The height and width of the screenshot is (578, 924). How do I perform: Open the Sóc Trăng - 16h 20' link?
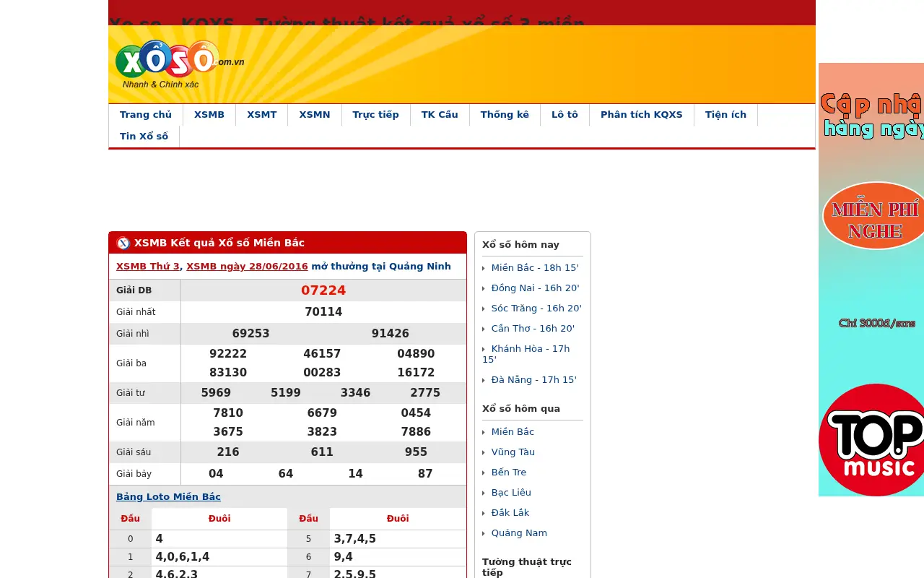(536, 309)
